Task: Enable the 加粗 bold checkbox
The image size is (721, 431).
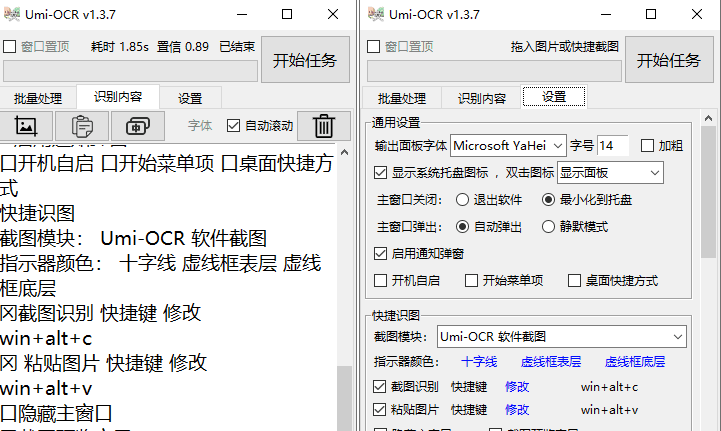Action: point(647,146)
